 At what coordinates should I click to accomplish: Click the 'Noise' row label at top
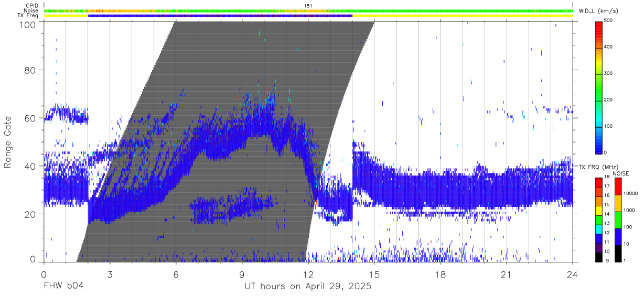point(32,10)
